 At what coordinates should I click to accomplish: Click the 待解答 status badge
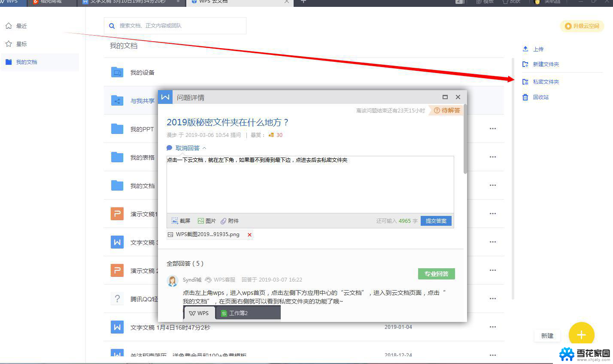[x=446, y=110]
